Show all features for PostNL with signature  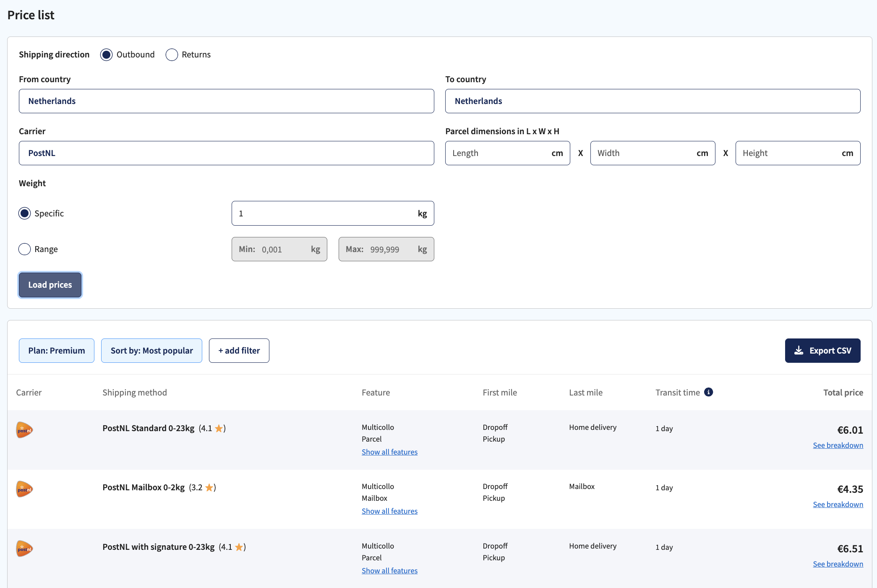point(389,571)
